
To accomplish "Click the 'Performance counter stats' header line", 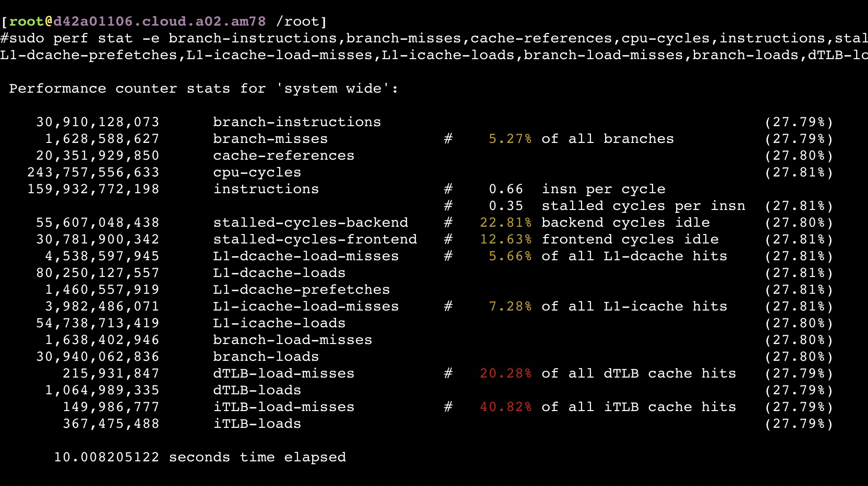I will pyautogui.click(x=204, y=89).
